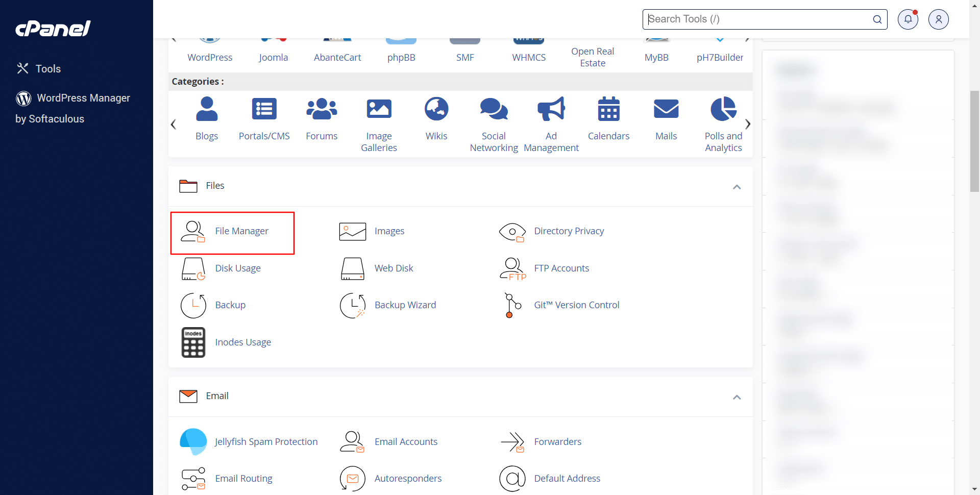Screen dimensions: 980x495
Task: Click the Web Disk drive icon
Action: 353,269
